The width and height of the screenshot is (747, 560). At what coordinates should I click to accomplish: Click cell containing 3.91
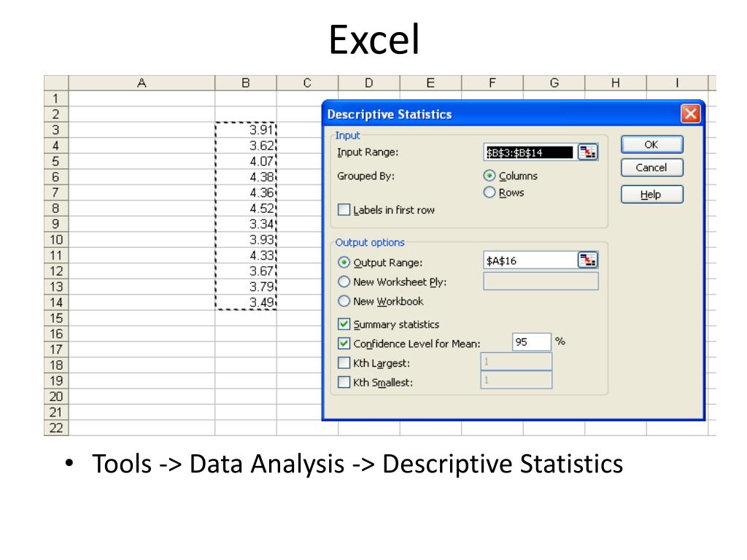point(246,130)
